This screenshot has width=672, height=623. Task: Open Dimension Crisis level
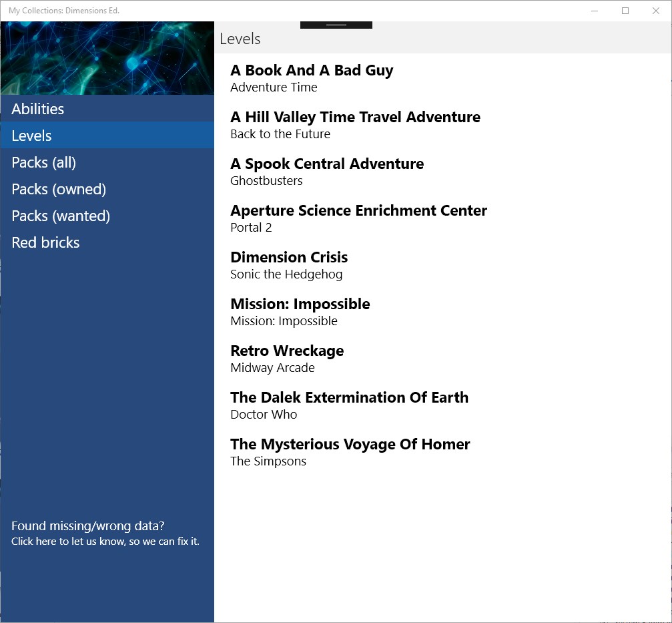point(289,257)
